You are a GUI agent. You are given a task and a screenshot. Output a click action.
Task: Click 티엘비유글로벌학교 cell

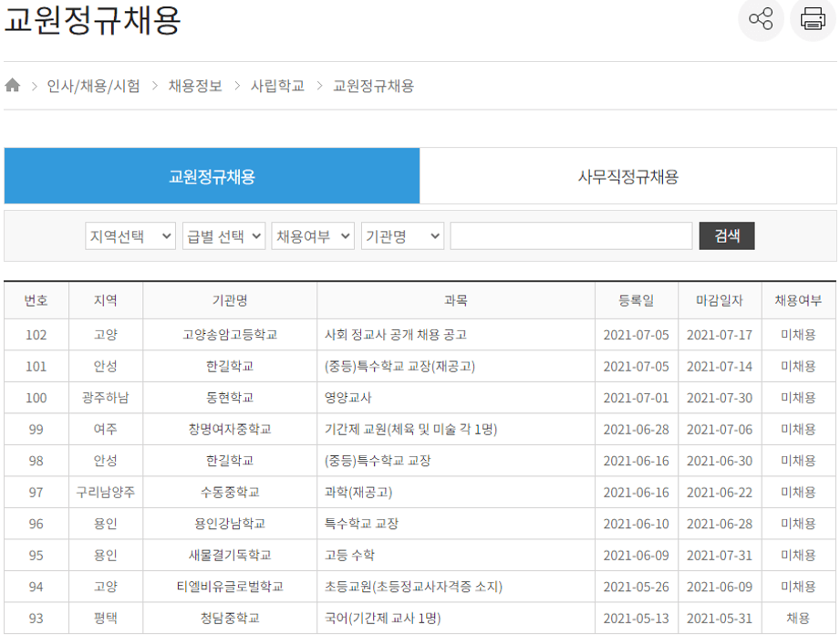coord(230,587)
